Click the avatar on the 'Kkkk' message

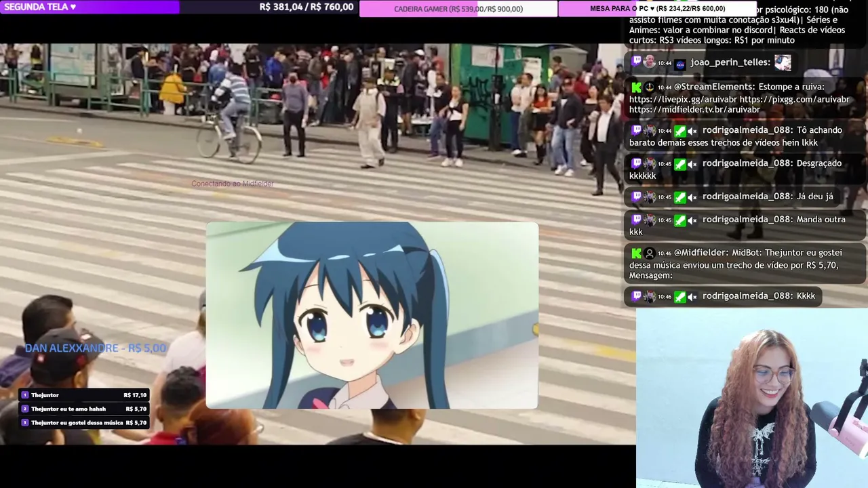650,296
